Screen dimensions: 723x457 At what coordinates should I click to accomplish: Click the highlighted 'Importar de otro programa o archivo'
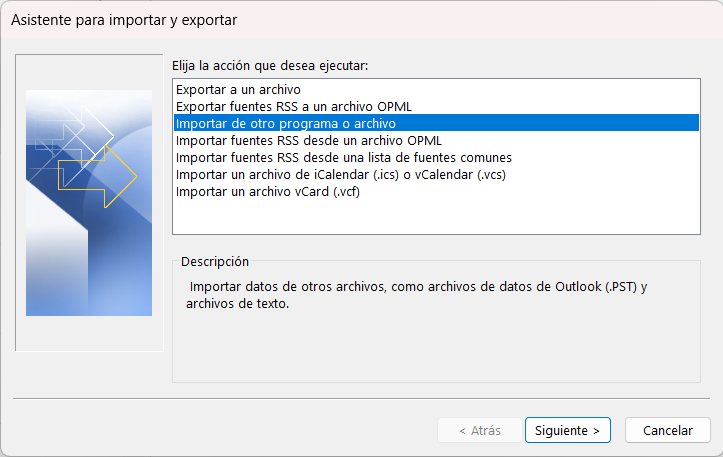(285, 123)
